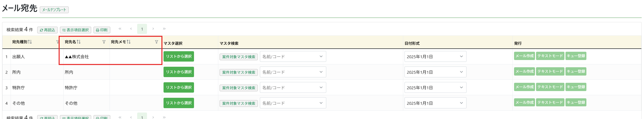Click the filter icon on 宛先メモ column
The height and width of the screenshot is (119, 644).
(156, 42)
